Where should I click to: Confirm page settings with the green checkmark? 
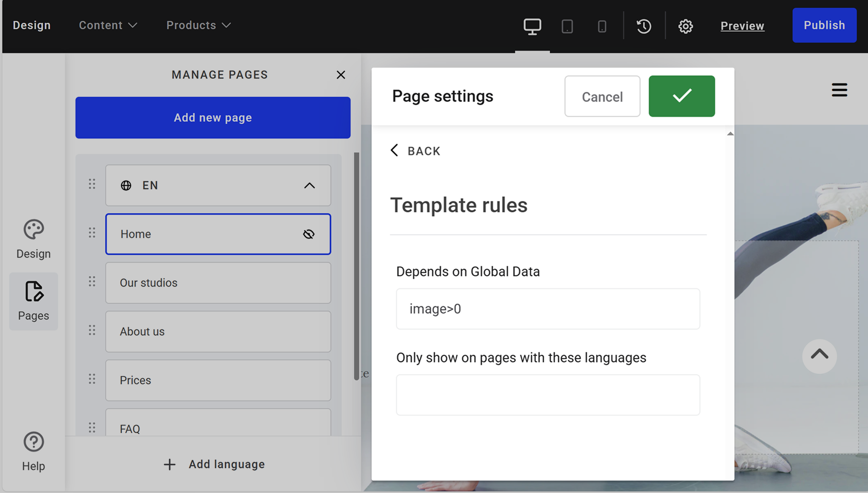[682, 96]
